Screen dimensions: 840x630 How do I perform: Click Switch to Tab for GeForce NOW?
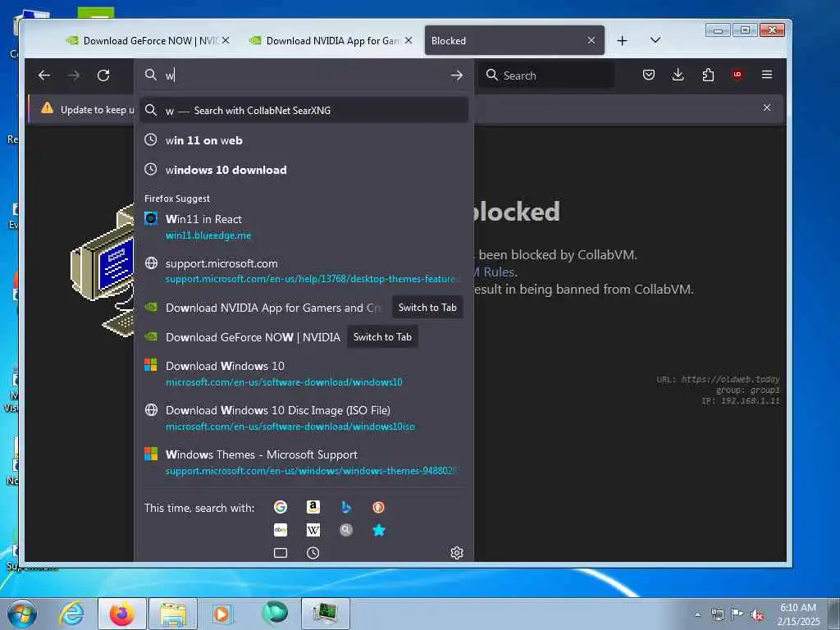pos(382,337)
